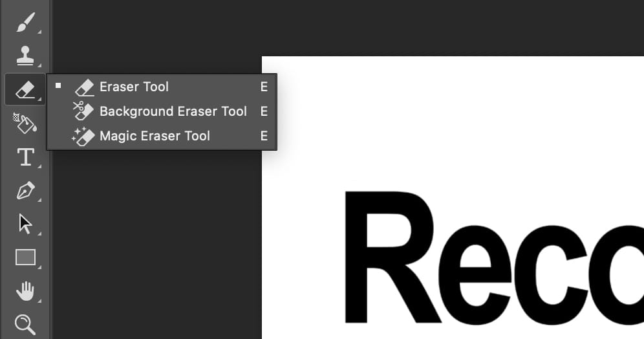Select the Clone Stamp tool
644x339 pixels.
tap(25, 56)
